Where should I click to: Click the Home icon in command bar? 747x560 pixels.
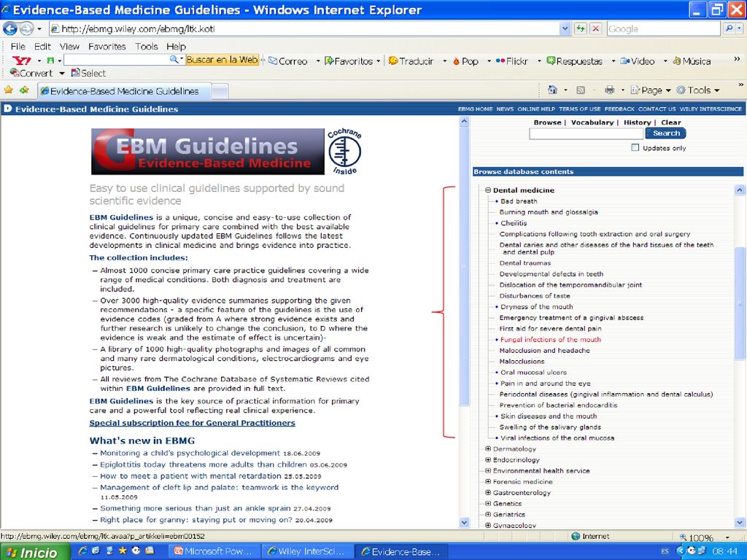(x=552, y=90)
